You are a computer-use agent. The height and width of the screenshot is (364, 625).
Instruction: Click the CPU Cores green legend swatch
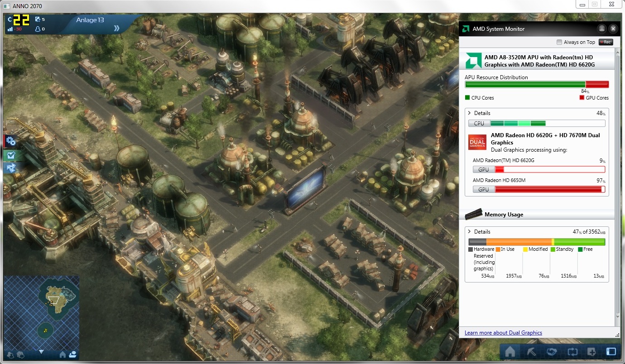tap(467, 98)
